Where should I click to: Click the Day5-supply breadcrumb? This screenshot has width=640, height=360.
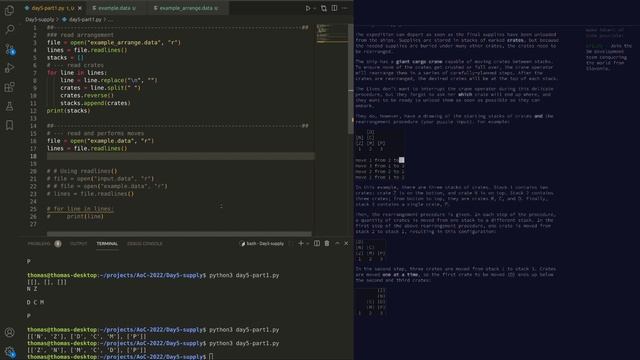tap(40, 19)
